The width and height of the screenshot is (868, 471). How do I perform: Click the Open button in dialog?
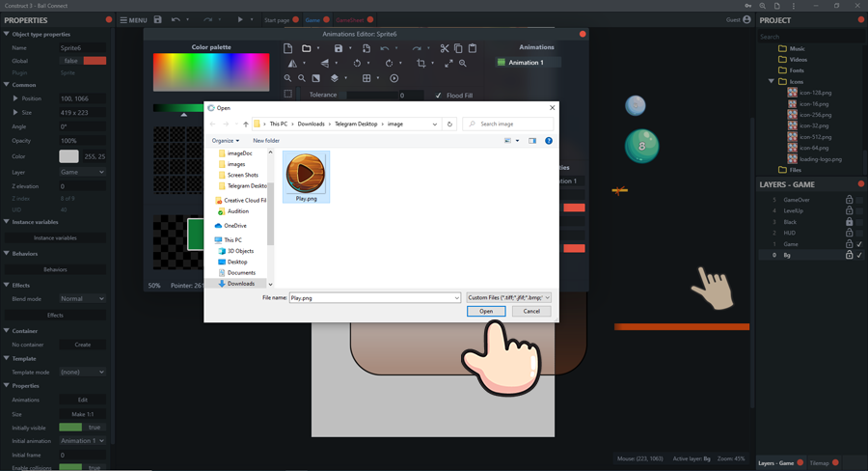click(x=486, y=312)
